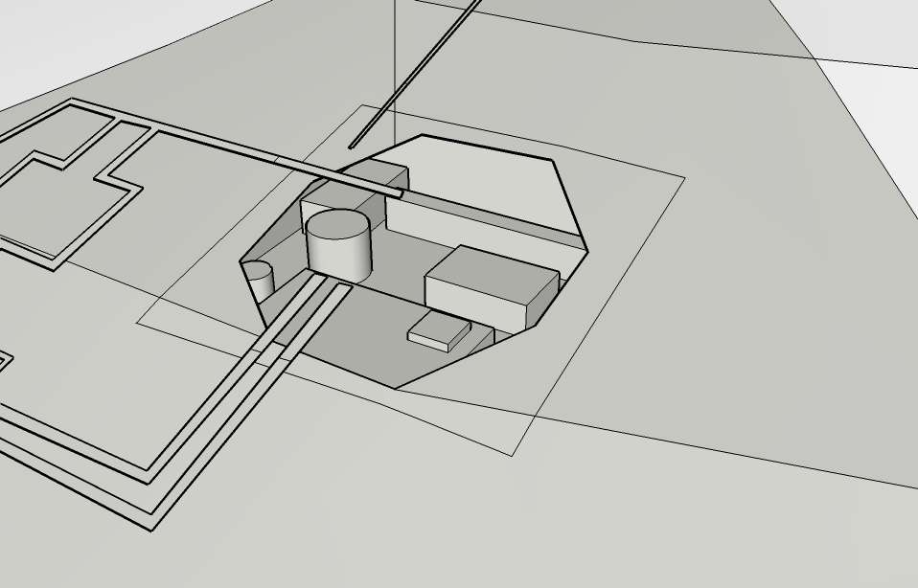Select the vertical axis line at top

(x=396, y=48)
